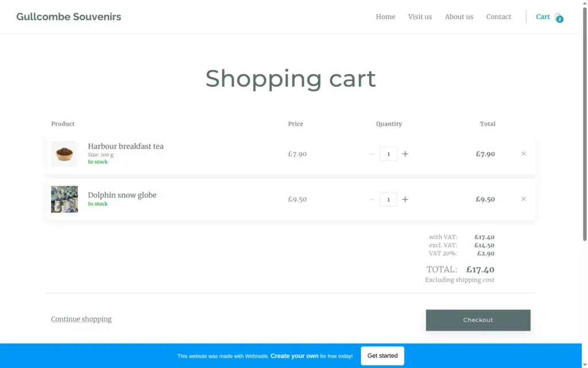
Task: Click the excl. VAT £14.50 value
Action: point(484,245)
